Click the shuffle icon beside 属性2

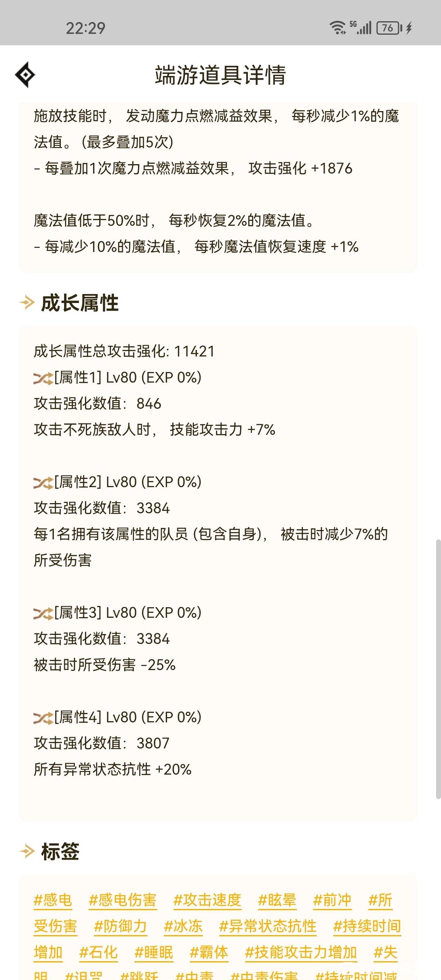pyautogui.click(x=43, y=483)
